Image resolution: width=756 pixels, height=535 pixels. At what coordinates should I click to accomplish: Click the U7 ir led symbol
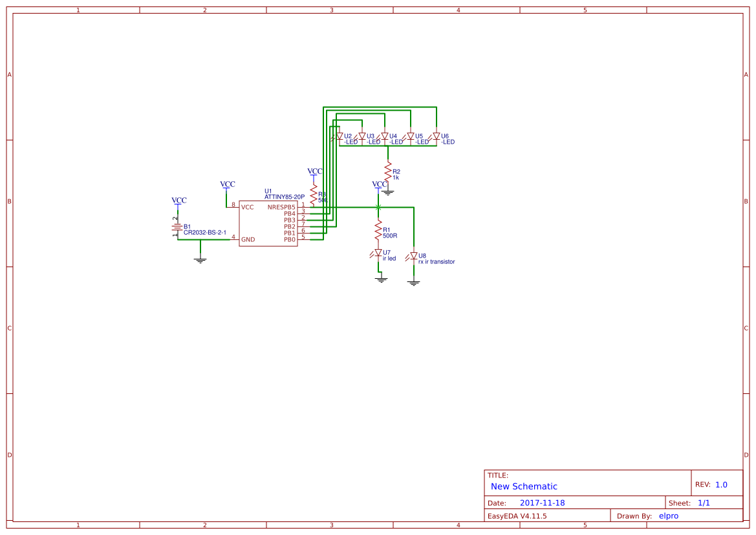pos(378,252)
